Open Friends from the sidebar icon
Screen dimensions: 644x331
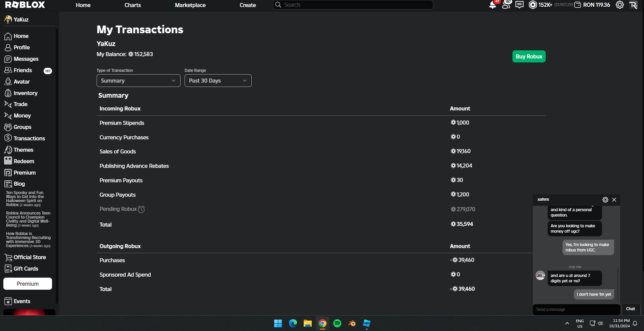[8, 70]
